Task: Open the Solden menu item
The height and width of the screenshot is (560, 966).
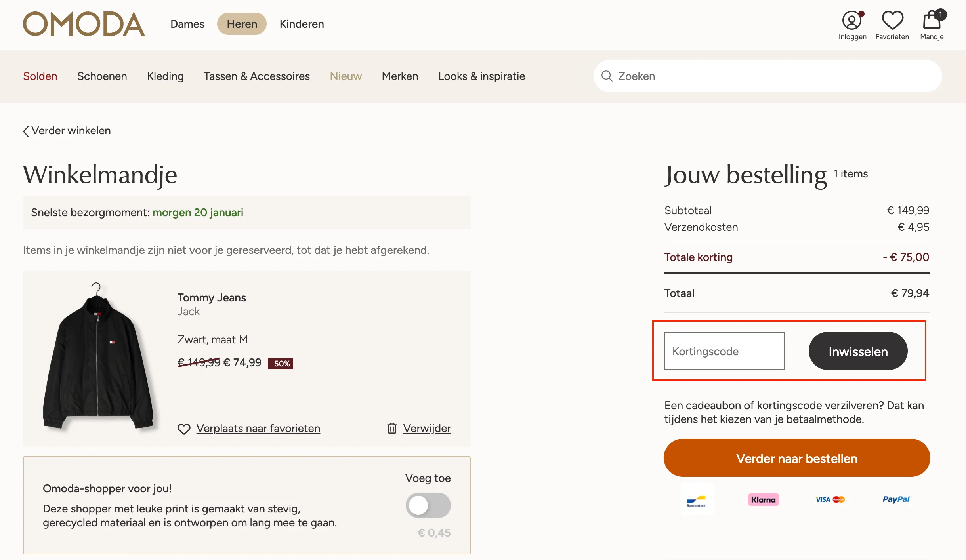Action: pyautogui.click(x=40, y=76)
